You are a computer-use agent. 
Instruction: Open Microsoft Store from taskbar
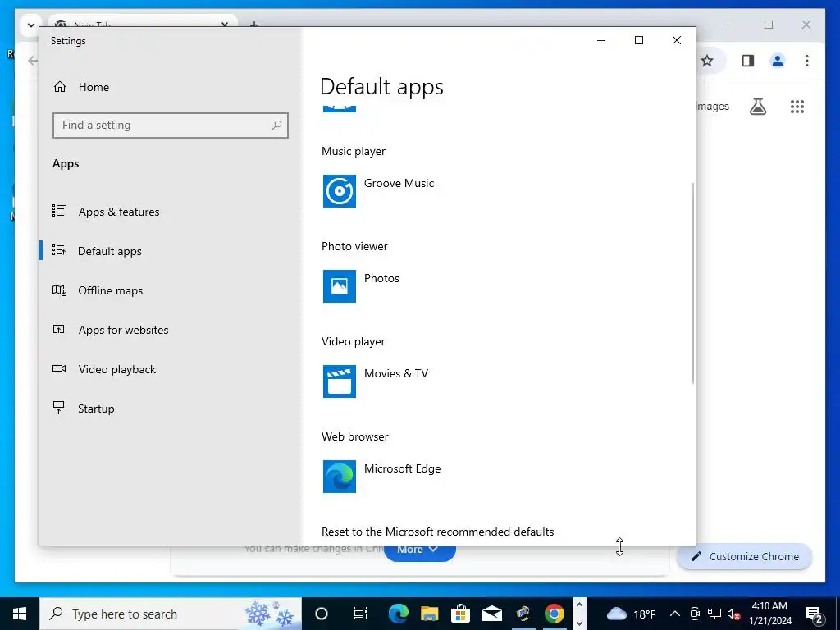pos(460,614)
